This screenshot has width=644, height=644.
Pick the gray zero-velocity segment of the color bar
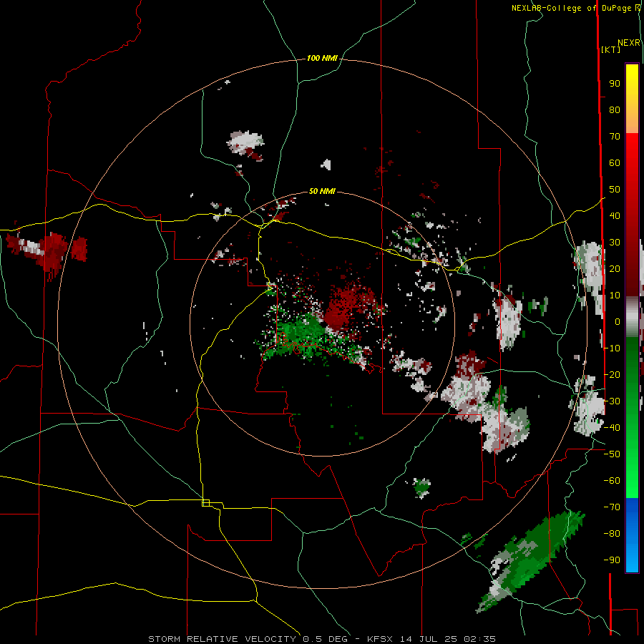point(632,317)
